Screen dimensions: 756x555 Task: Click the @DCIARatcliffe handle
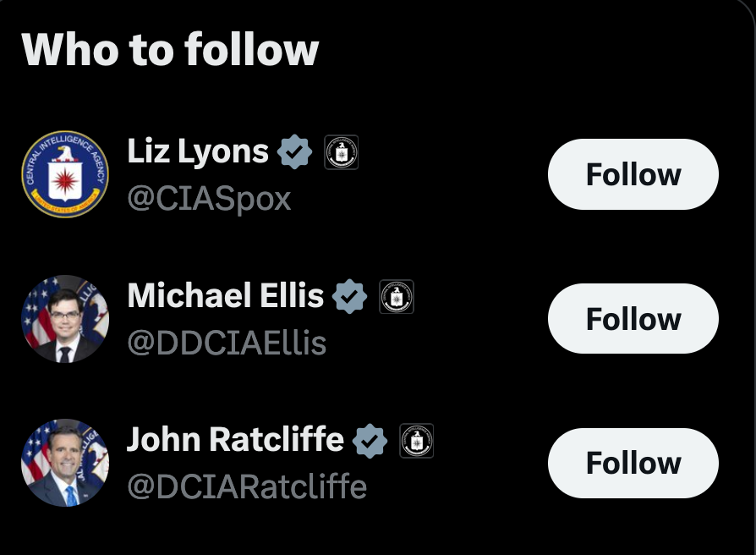(x=247, y=487)
